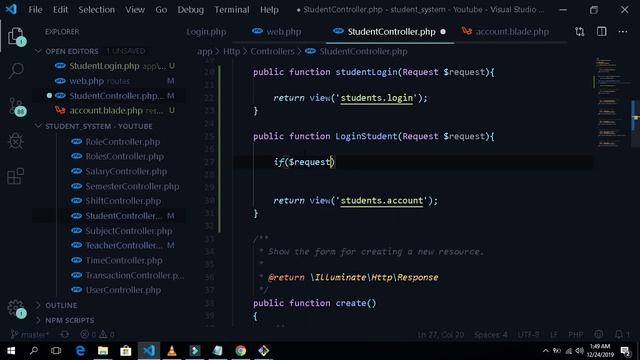Open web.php in Open Editors list
640x360 pixels.
coord(109,81)
